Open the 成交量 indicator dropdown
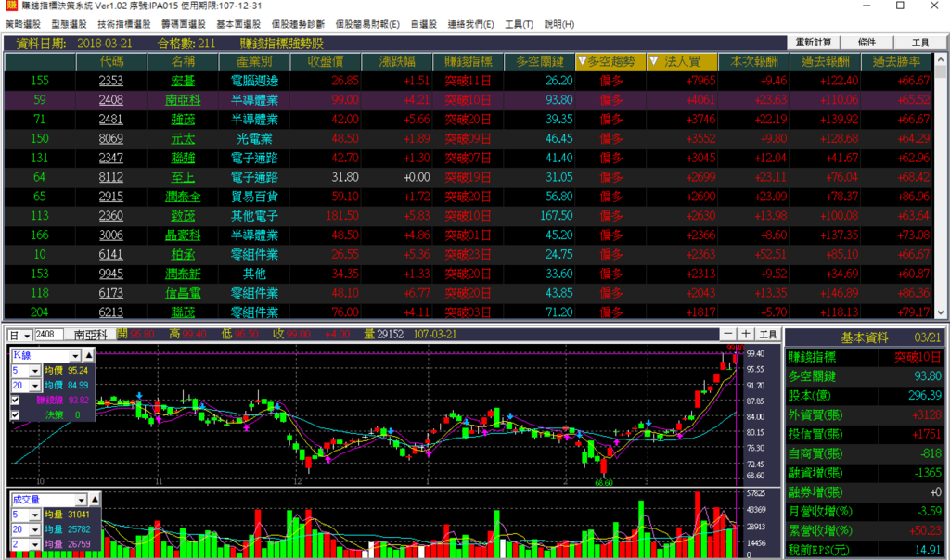This screenshot has height=560, width=950. tap(82, 500)
